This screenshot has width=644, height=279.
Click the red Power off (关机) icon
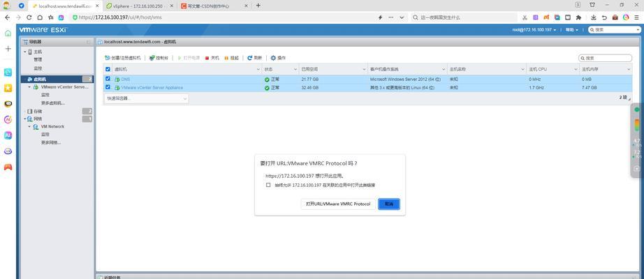coord(207,59)
